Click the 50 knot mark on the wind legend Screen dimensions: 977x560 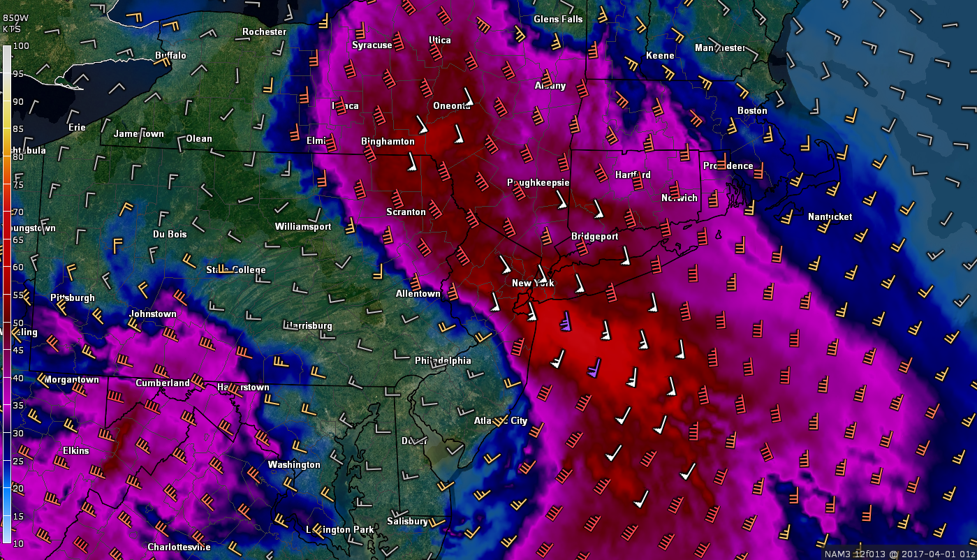pyautogui.click(x=18, y=323)
